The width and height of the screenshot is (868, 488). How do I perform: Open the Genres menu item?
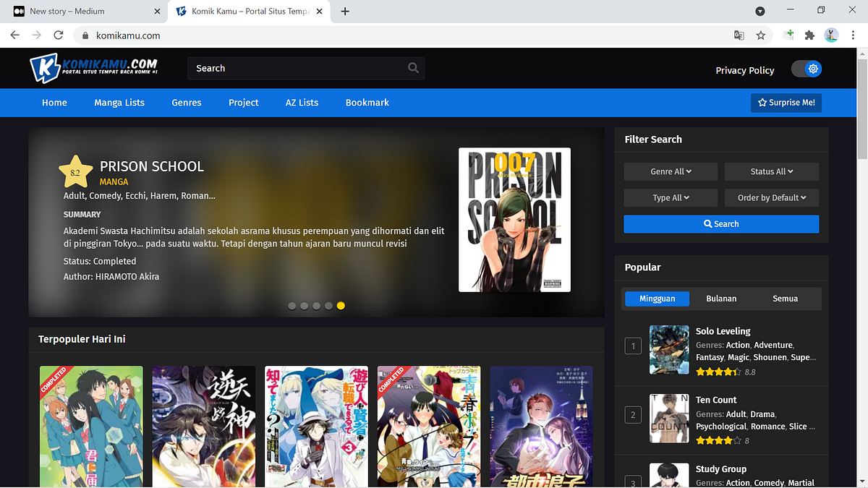(187, 103)
